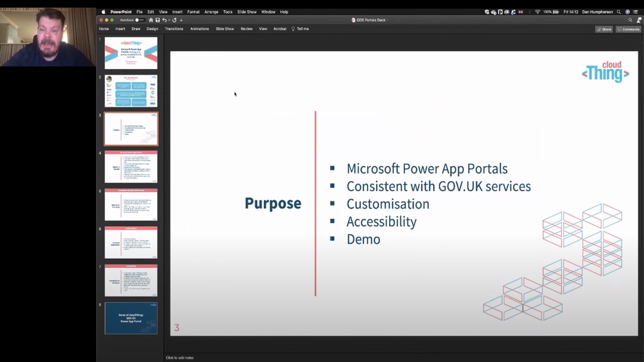Switch to the Design ribbon tab
Screen dimensions: 644x362
coord(152,29)
